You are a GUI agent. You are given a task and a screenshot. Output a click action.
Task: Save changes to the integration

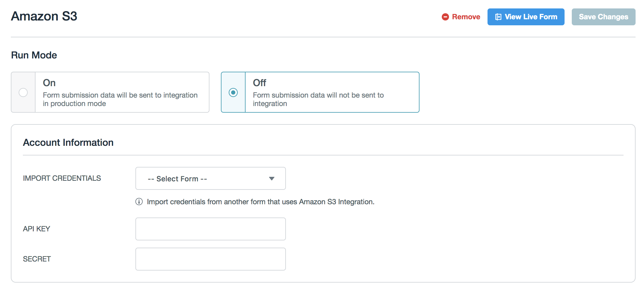pyautogui.click(x=603, y=17)
